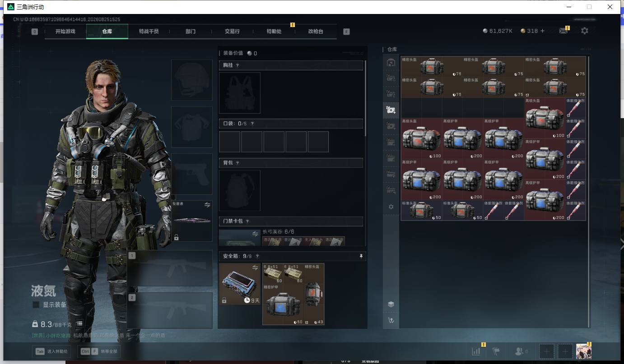The image size is (624, 364).
Task: Select the safe box container image
Action: point(240,284)
